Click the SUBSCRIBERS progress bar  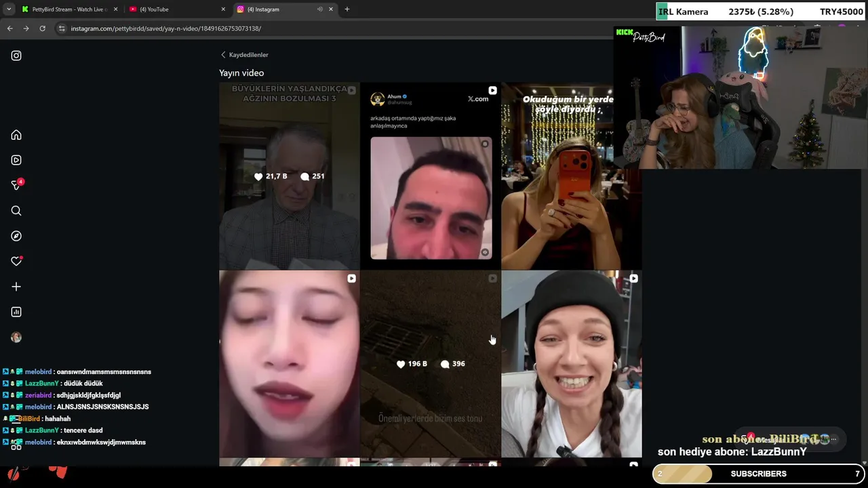pos(759,474)
